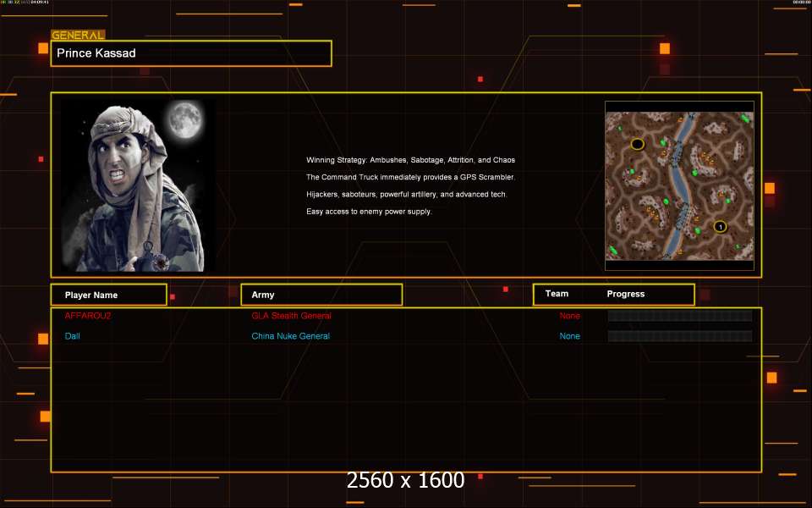Select the Player Name column header
Viewport: 812px width, 508px height.
pos(108,295)
